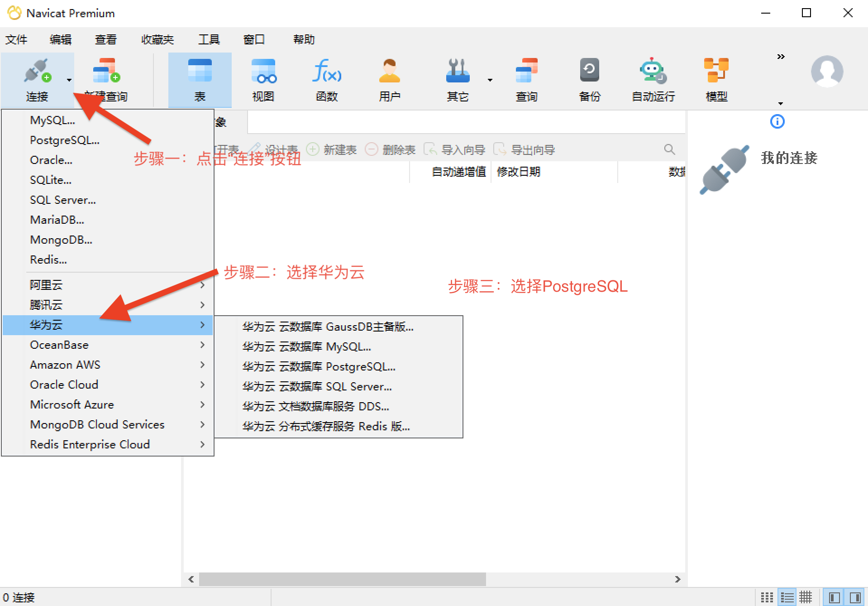
Task: Expand the 腾讯云 submenu
Action: pyautogui.click(x=108, y=305)
